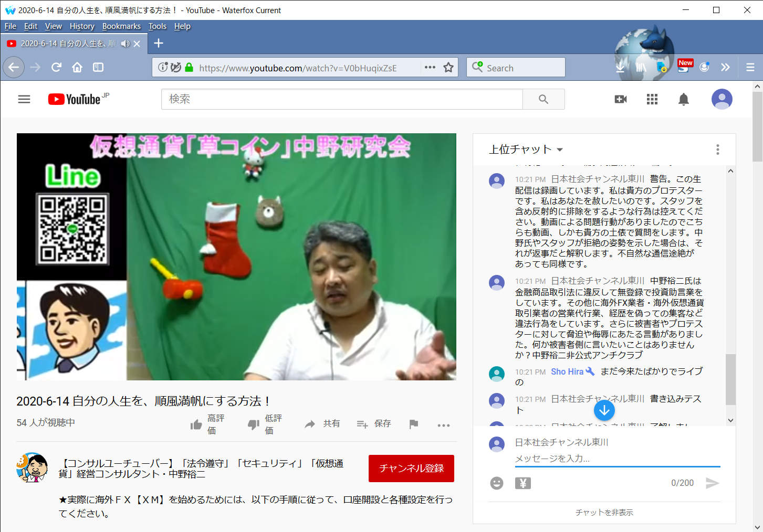The image size is (763, 532).
Task: Open the Bookmarks menu
Action: click(121, 26)
